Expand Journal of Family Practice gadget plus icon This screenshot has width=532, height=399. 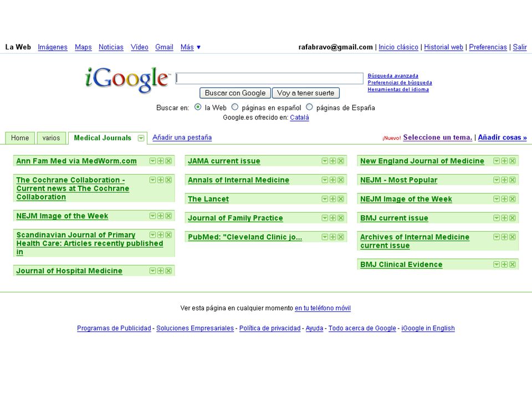click(332, 218)
